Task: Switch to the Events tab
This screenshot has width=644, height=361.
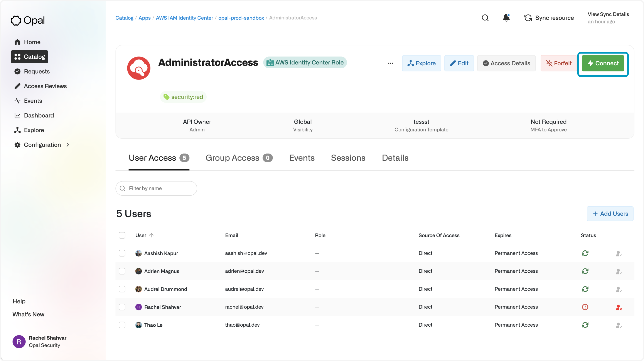Action: pyautogui.click(x=302, y=158)
